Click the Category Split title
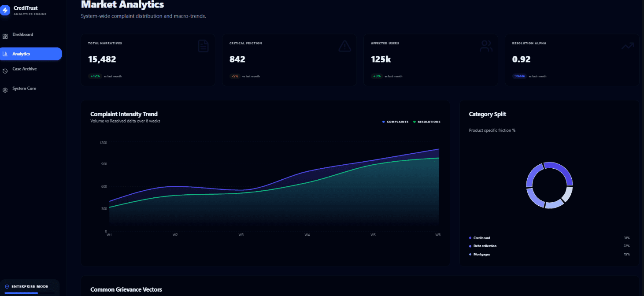The height and width of the screenshot is (296, 644). (x=488, y=114)
